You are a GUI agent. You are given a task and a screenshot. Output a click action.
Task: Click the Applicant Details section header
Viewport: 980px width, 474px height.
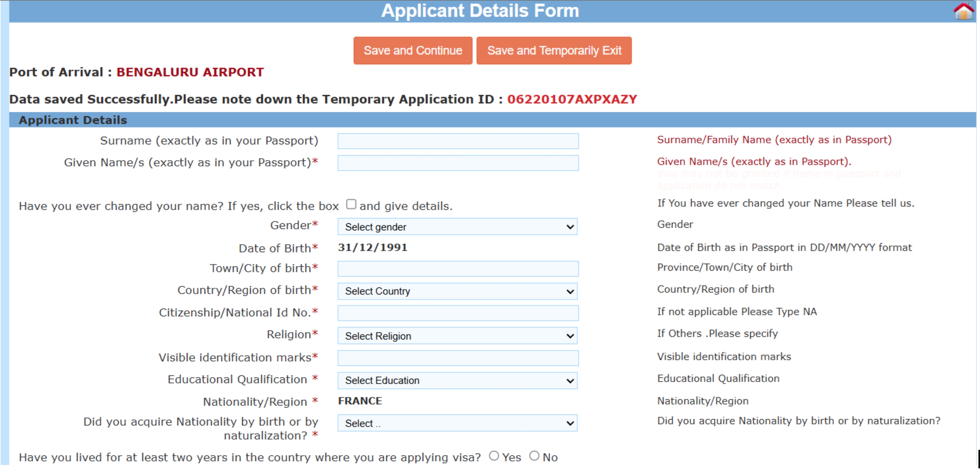[73, 120]
